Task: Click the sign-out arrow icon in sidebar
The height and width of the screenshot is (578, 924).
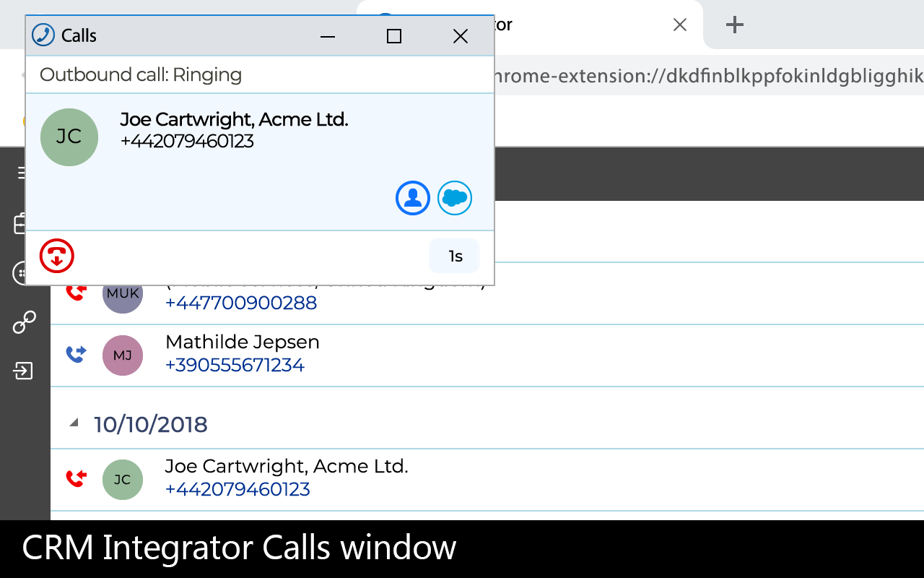Action: (x=23, y=371)
